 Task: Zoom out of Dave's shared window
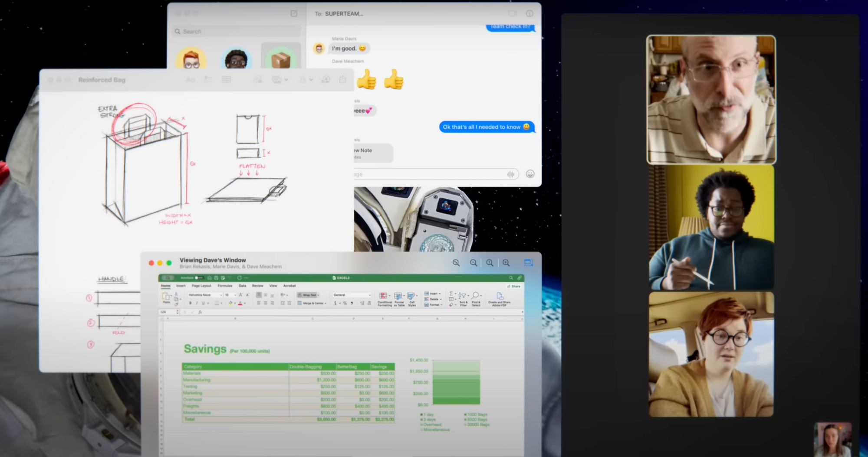473,263
